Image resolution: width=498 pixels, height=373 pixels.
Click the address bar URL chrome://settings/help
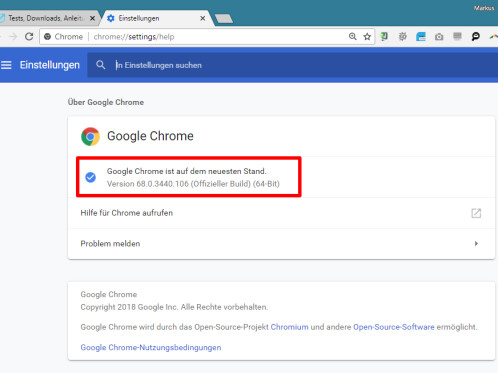pyautogui.click(x=134, y=37)
